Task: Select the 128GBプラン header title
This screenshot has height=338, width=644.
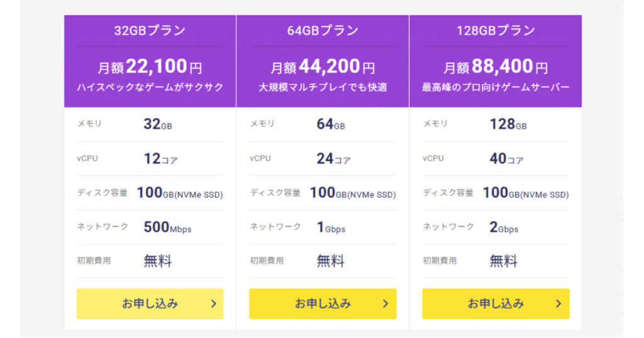Action: [496, 31]
